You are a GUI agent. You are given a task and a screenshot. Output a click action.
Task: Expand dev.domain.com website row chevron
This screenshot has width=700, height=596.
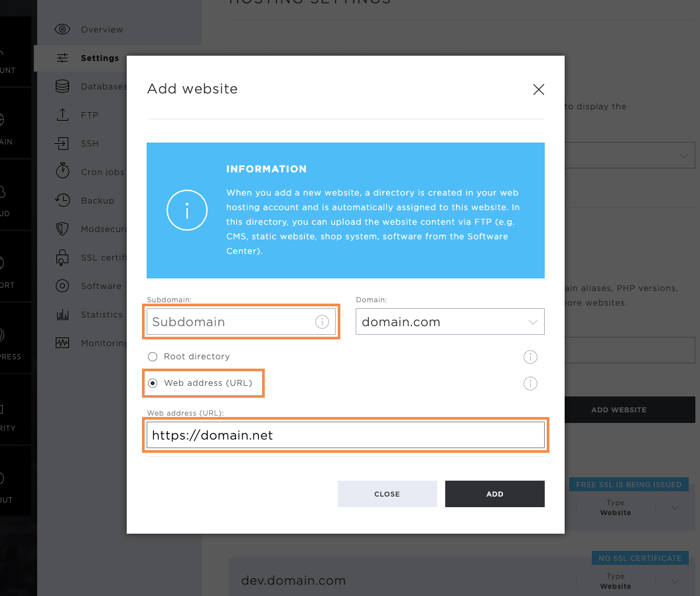[x=675, y=581]
